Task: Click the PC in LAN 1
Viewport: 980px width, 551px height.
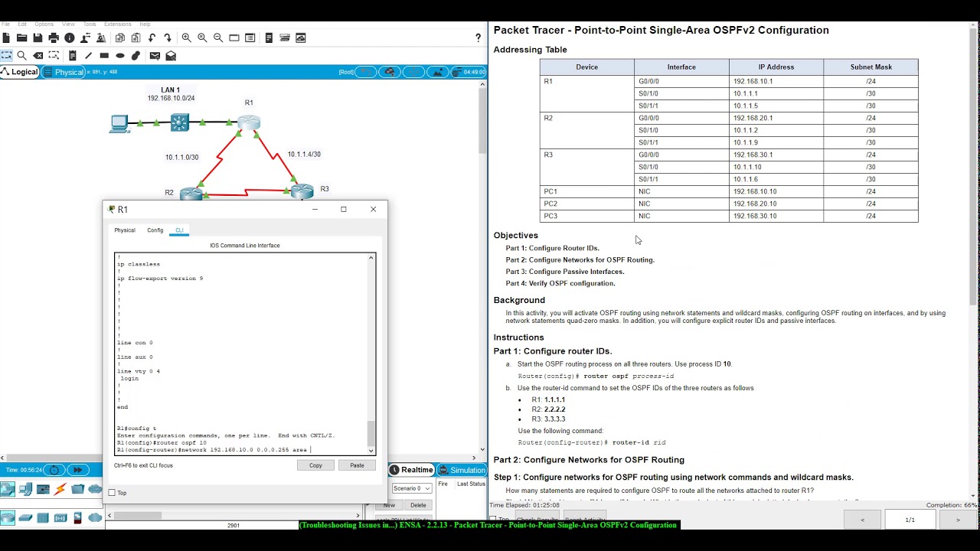Action: [119, 123]
